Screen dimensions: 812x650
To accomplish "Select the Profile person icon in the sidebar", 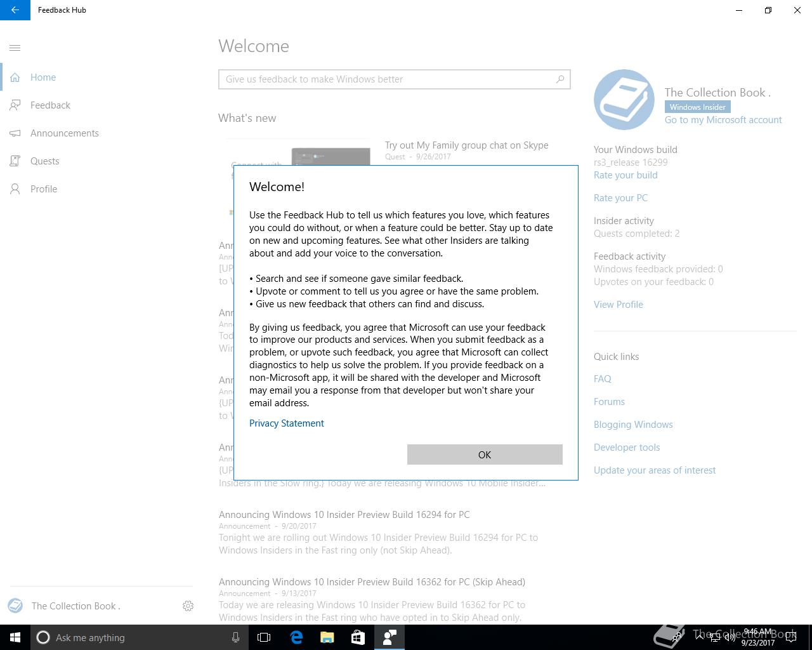I will point(15,189).
